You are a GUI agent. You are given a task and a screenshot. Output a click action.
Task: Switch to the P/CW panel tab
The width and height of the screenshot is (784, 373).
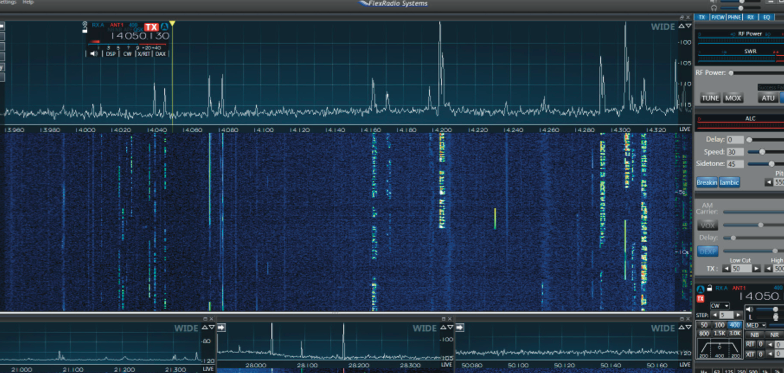point(718,17)
